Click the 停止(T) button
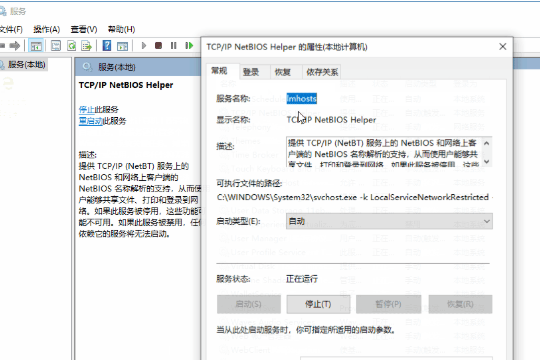This screenshot has height=360, width=540. (318, 304)
